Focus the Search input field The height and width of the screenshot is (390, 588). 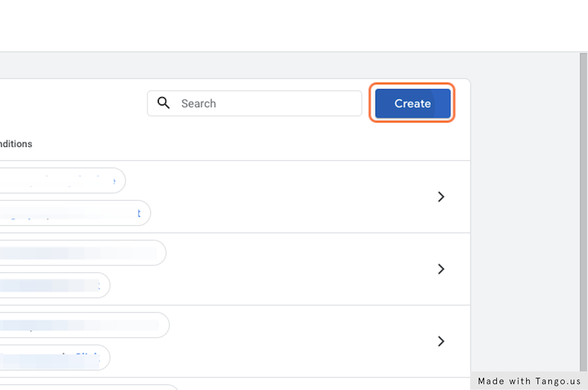coord(254,103)
